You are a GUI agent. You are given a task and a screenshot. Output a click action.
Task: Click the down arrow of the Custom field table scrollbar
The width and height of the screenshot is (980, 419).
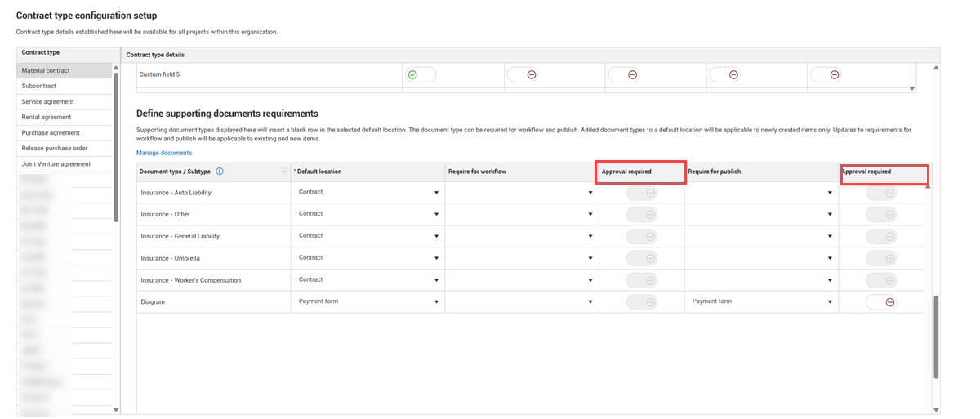tap(912, 88)
